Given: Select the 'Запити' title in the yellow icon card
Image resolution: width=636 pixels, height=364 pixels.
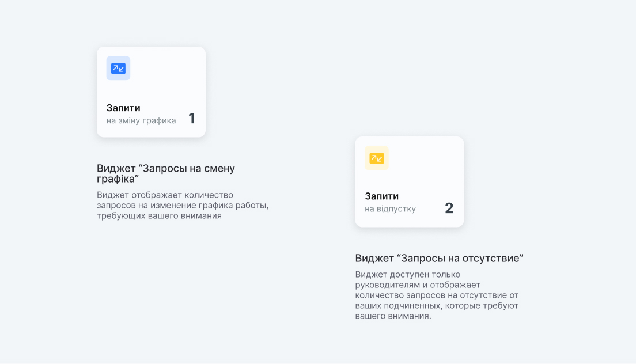Looking at the screenshot, I should (382, 196).
